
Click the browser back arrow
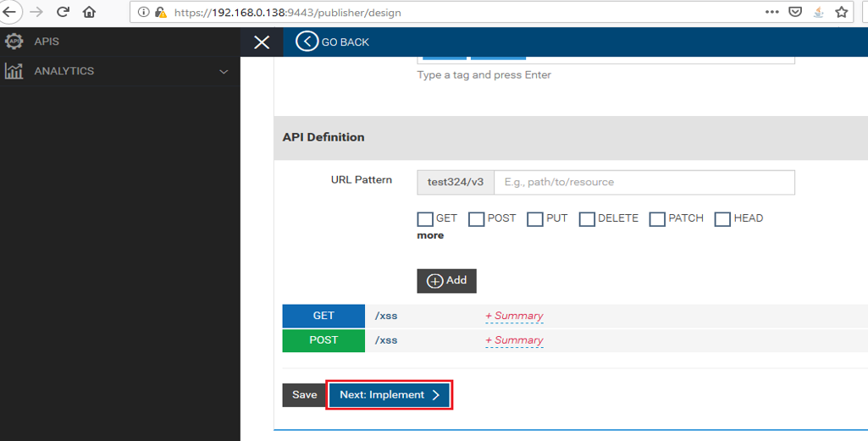[8, 13]
